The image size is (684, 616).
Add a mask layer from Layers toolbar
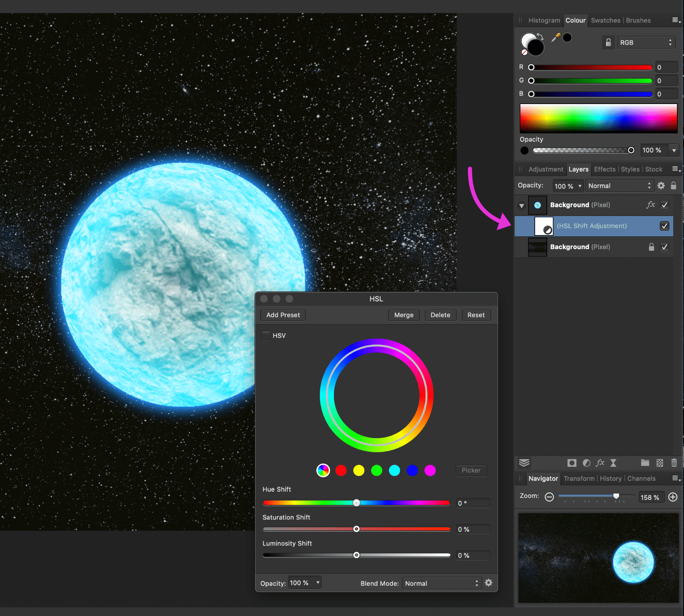tap(572, 463)
